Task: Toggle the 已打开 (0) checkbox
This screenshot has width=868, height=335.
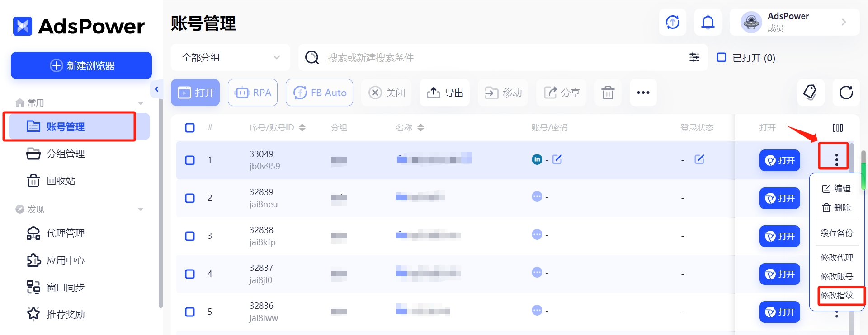Action: click(722, 57)
